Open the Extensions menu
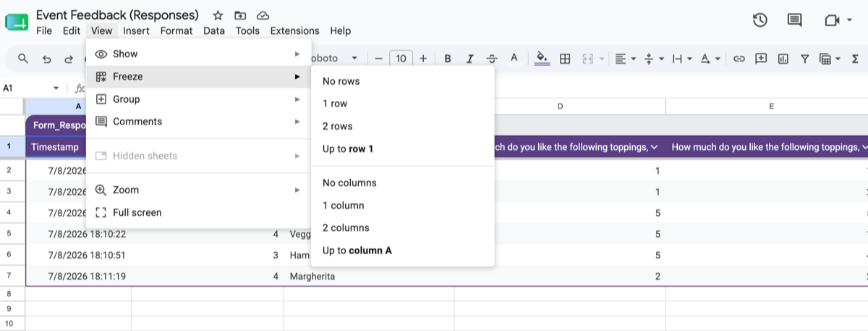The height and width of the screenshot is (331, 868). tap(294, 30)
